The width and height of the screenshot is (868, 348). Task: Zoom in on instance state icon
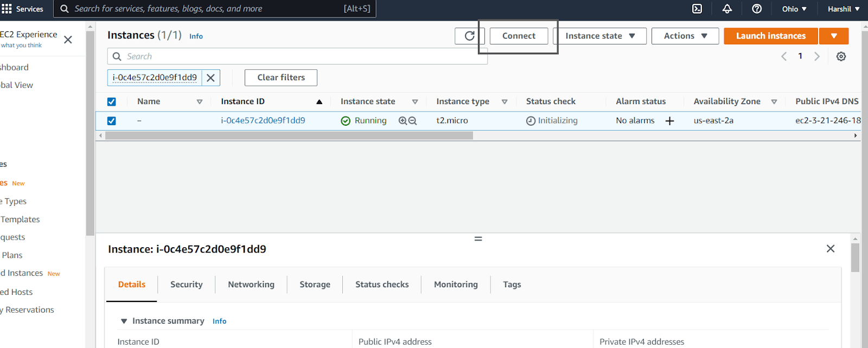tap(403, 121)
